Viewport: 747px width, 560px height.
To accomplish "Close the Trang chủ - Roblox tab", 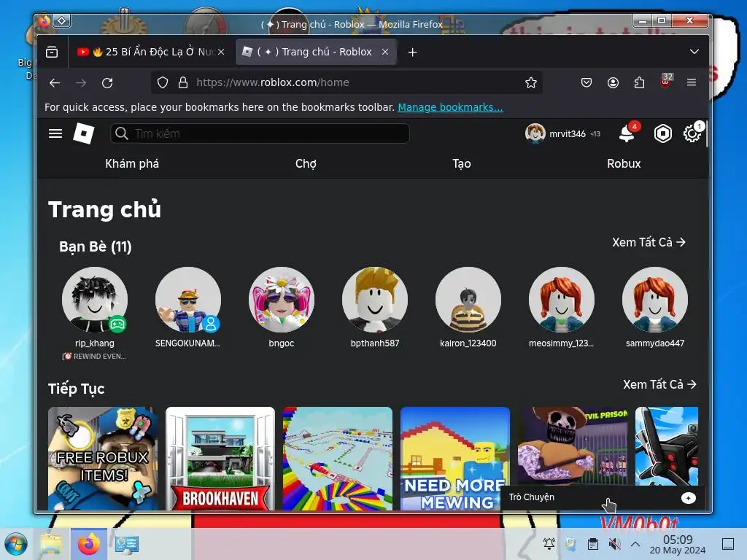I will click(x=385, y=52).
